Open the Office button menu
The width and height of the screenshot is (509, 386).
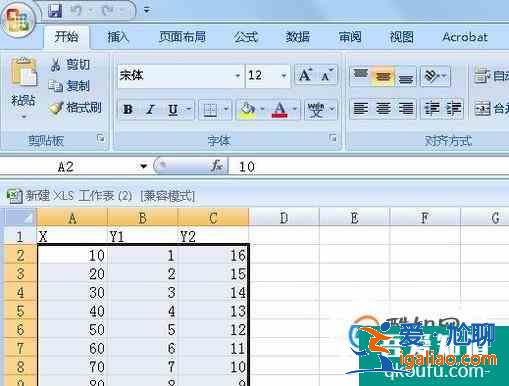pyautogui.click(x=18, y=20)
